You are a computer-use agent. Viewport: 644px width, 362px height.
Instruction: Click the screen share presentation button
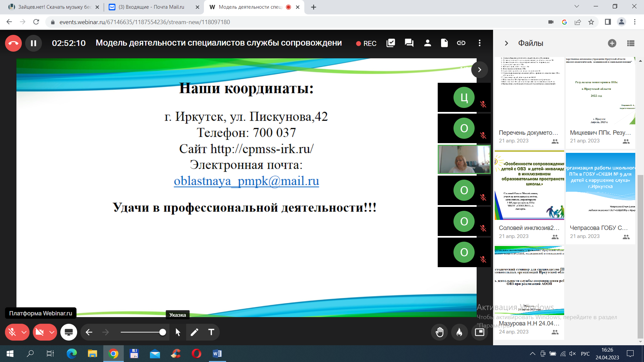point(69,332)
